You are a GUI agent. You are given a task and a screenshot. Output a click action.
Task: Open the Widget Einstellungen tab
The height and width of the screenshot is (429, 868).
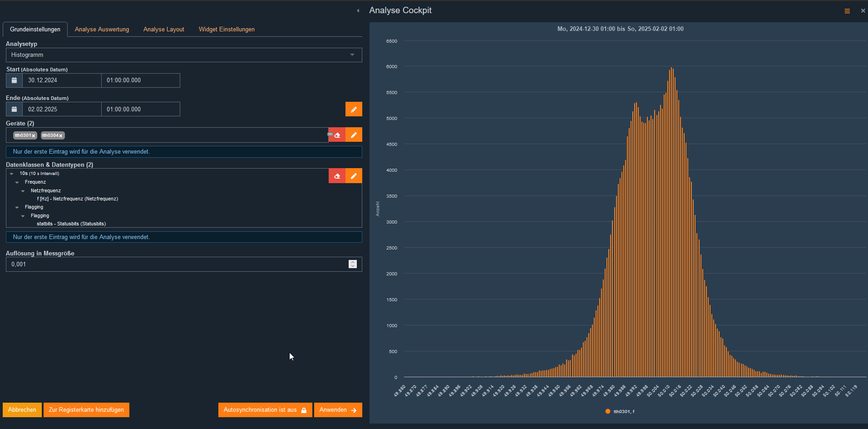tap(227, 30)
